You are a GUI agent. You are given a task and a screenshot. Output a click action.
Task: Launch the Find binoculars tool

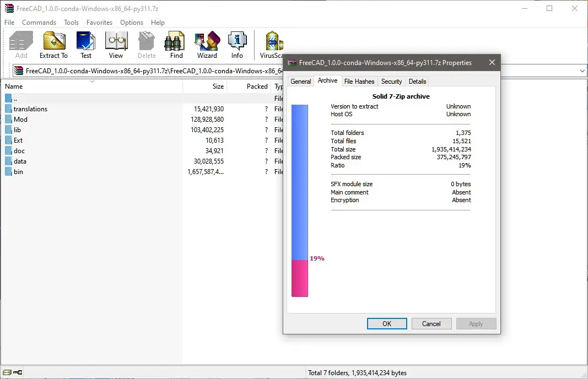coord(176,45)
